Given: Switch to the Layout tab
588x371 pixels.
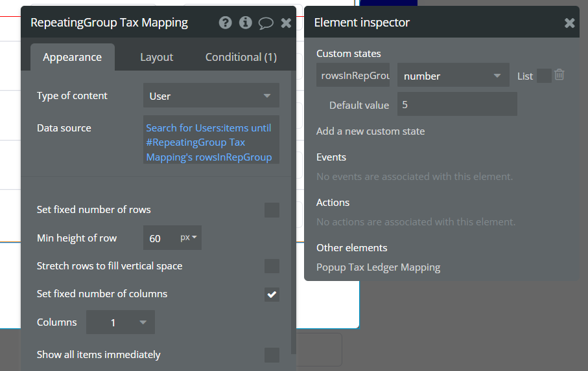Looking at the screenshot, I should click(x=157, y=57).
